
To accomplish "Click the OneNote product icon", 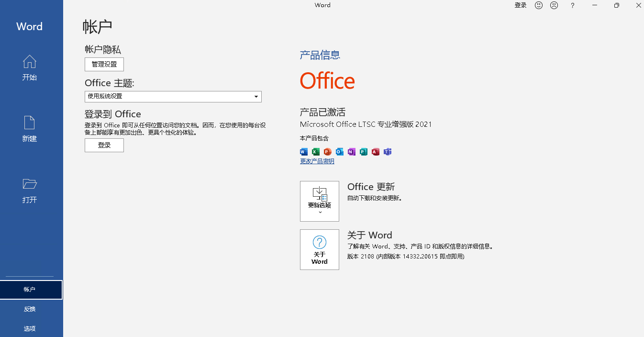I will pyautogui.click(x=352, y=152).
